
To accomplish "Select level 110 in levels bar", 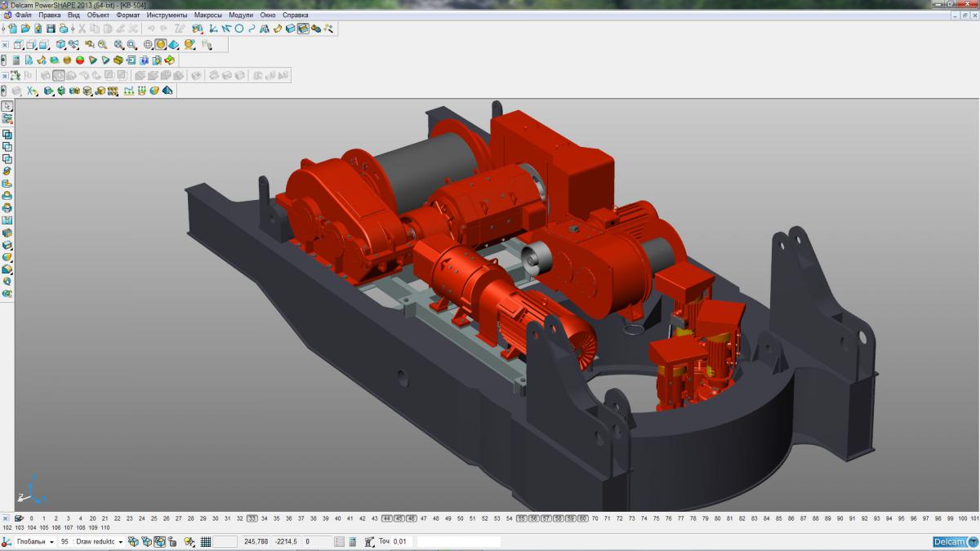I will coord(105,528).
